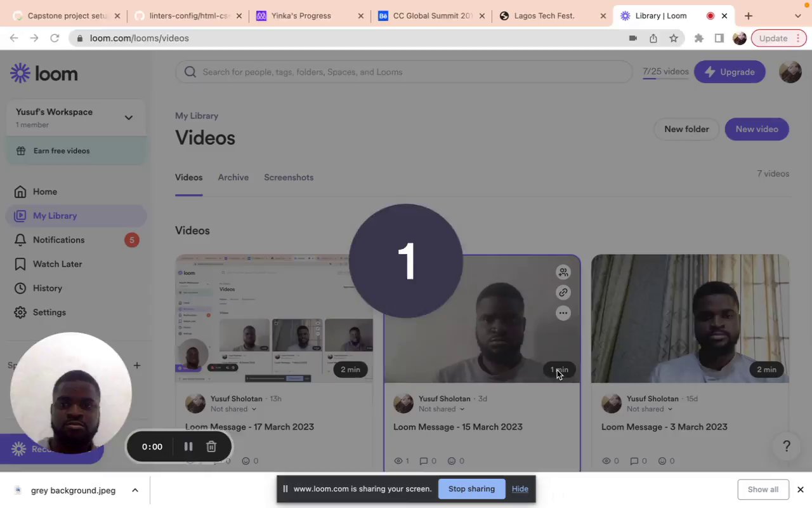Click share people icon on 15 March video
The image size is (812, 508).
click(x=563, y=272)
